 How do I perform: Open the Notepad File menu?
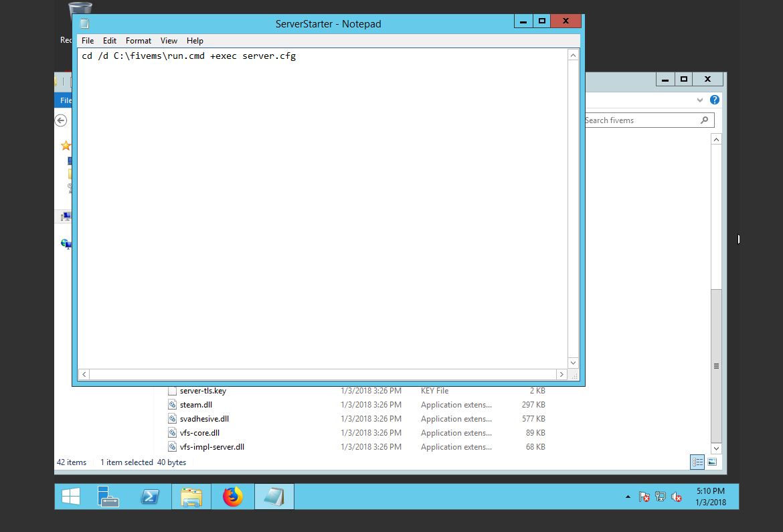pos(88,40)
